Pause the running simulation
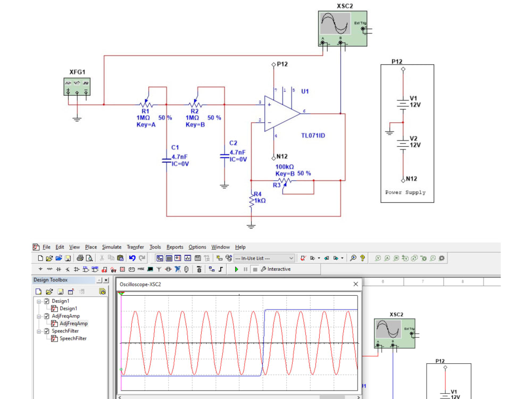The image size is (532, 399). click(246, 269)
